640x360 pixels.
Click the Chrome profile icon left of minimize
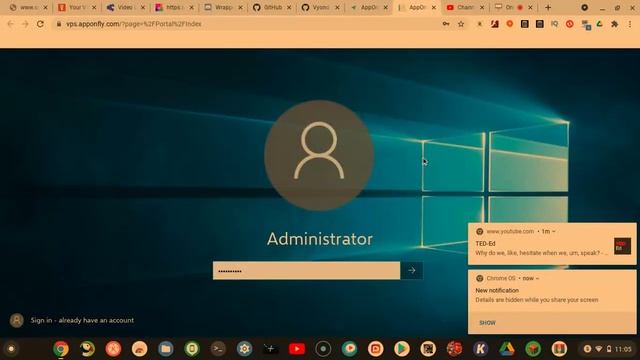[x=584, y=7]
